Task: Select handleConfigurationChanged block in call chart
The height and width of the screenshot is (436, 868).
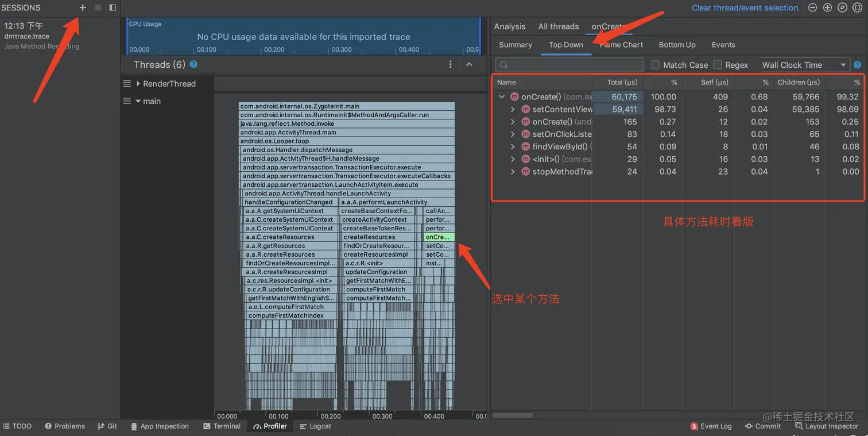Action: (290, 202)
